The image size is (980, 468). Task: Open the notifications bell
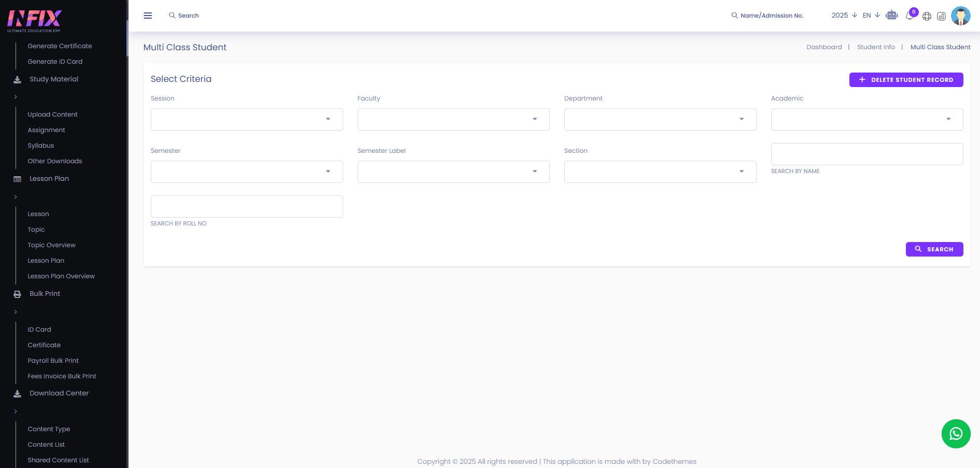click(x=910, y=16)
